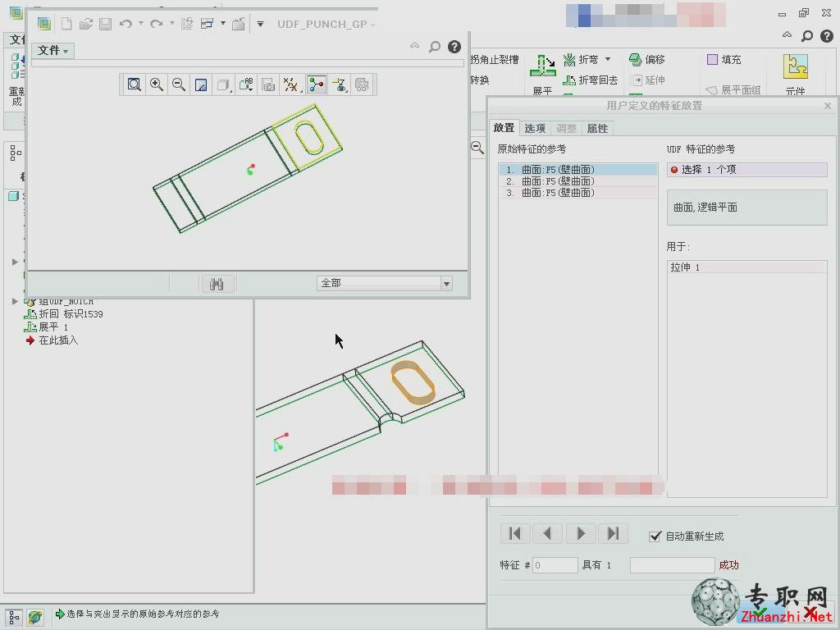The image size is (840, 630).
Task: Select 展平 1 in model tree
Action: (47, 326)
